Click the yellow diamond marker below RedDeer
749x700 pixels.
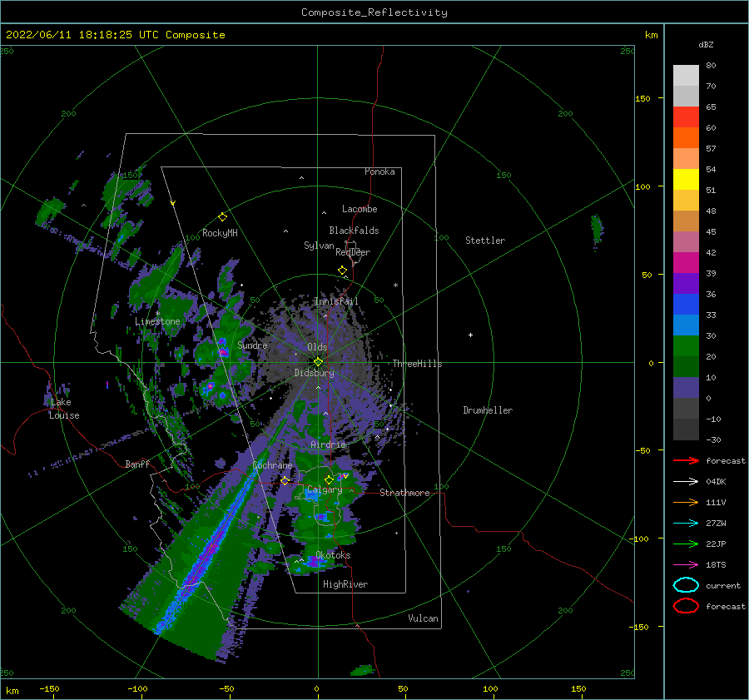click(x=343, y=271)
